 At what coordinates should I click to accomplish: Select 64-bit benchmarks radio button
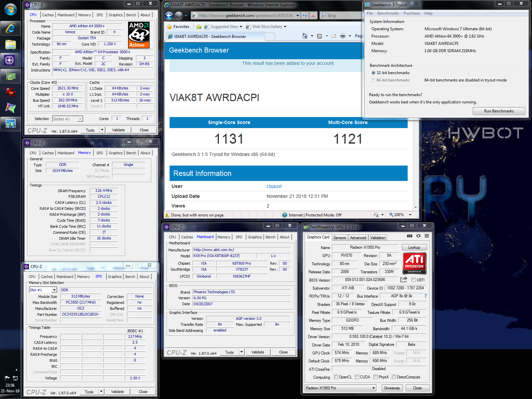click(373, 80)
